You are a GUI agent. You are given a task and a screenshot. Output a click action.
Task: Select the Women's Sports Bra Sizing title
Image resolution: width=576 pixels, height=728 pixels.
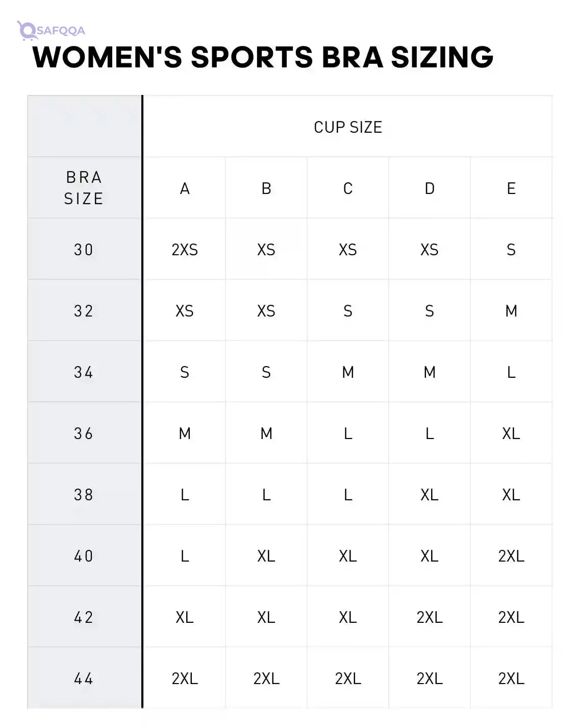[x=263, y=57]
